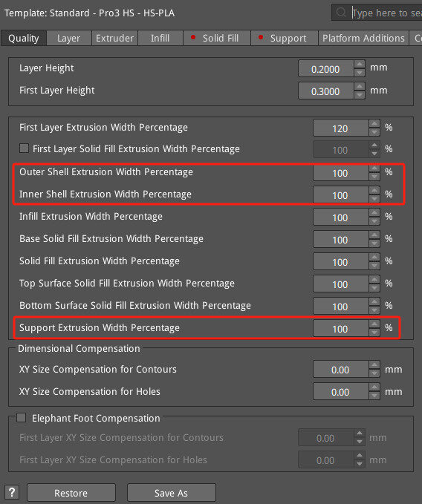Image resolution: width=422 pixels, height=504 pixels.
Task: Decrease Outer Shell Extrusion Width Percentage
Action: 374,177
